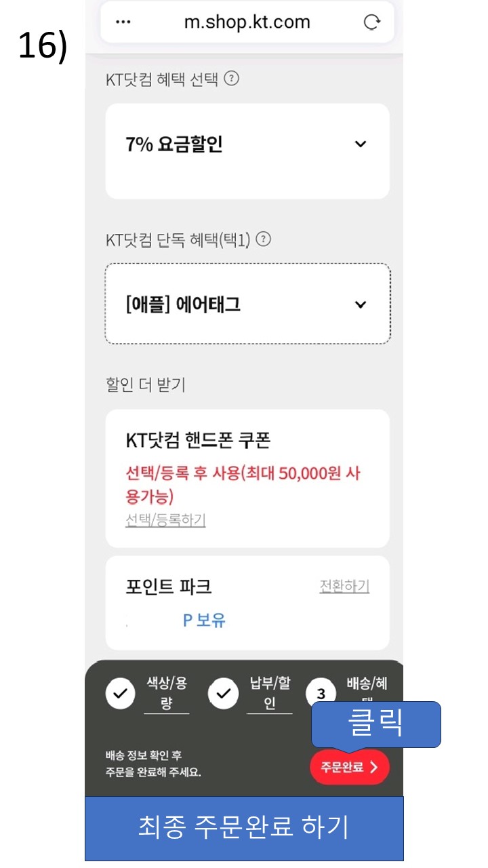Open the 선택/등록하기 coupon link
The image size is (488, 868).
tap(166, 519)
